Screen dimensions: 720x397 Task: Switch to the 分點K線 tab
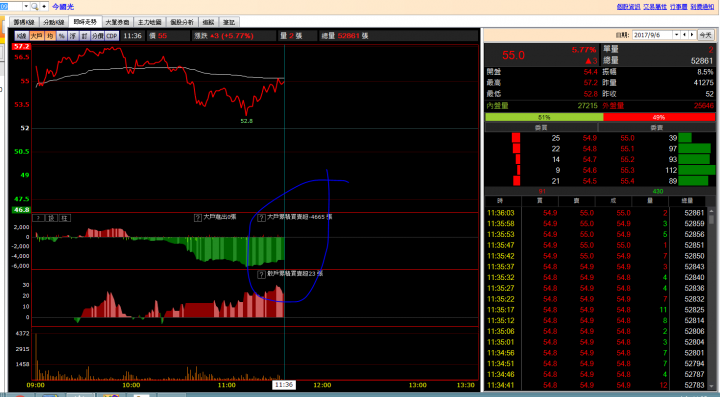click(54, 22)
